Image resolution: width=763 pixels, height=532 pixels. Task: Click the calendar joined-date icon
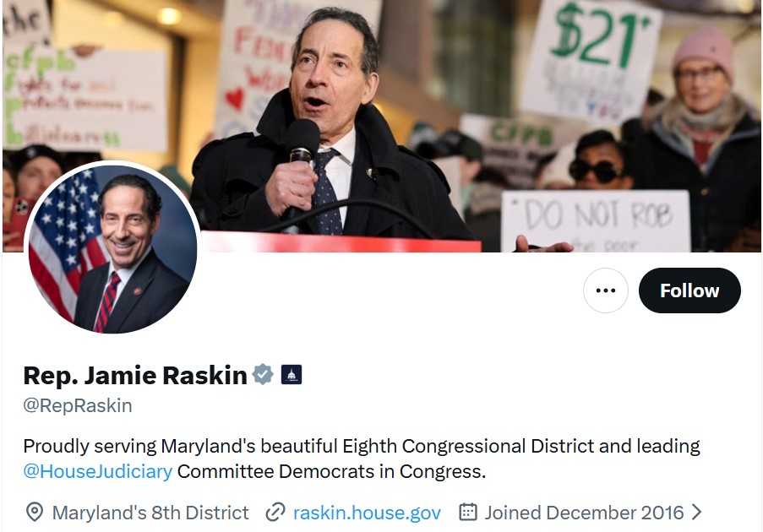468,512
